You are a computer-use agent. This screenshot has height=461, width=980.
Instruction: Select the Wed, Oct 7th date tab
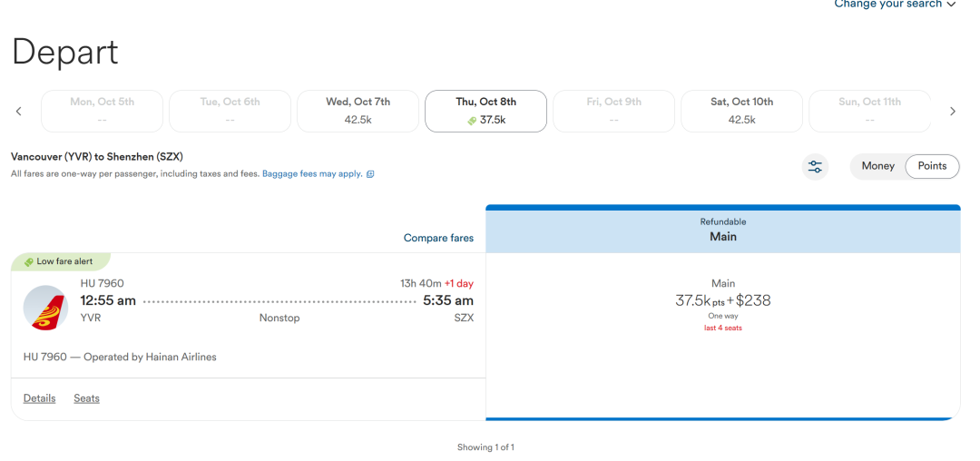pos(358,112)
